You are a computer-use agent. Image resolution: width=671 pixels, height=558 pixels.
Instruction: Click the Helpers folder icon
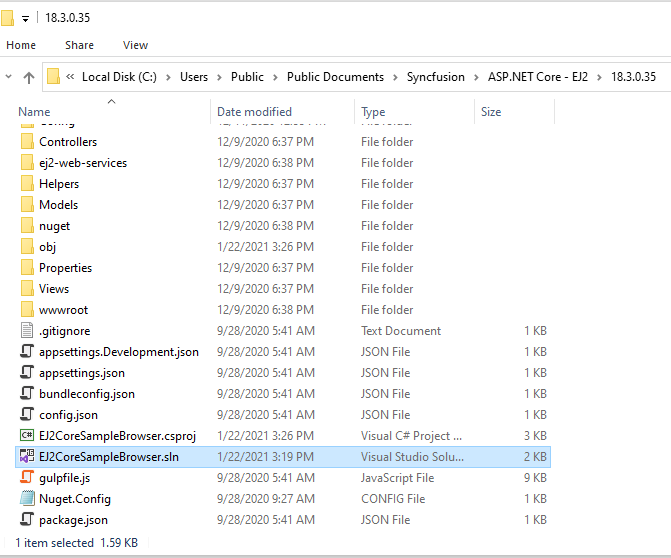pos(27,184)
